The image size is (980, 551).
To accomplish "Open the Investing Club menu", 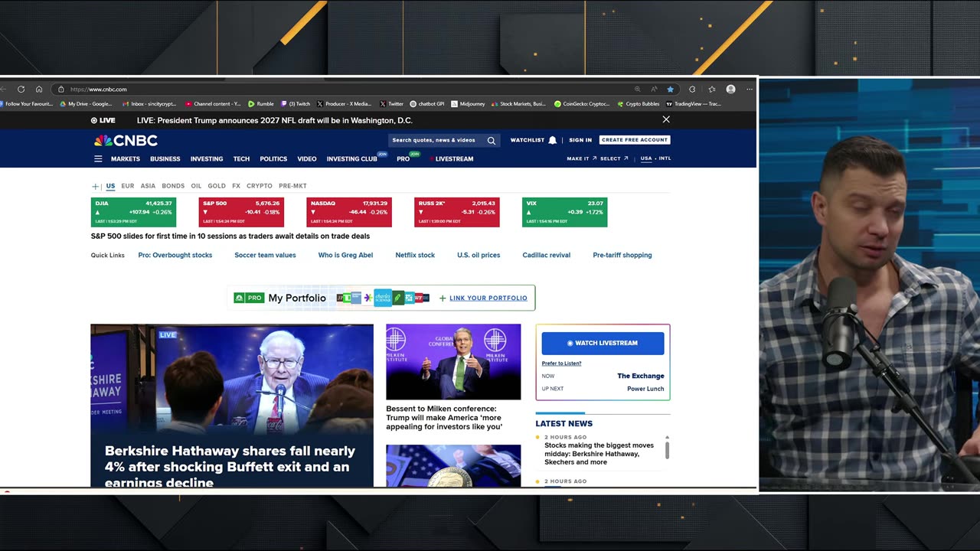I will tap(352, 159).
